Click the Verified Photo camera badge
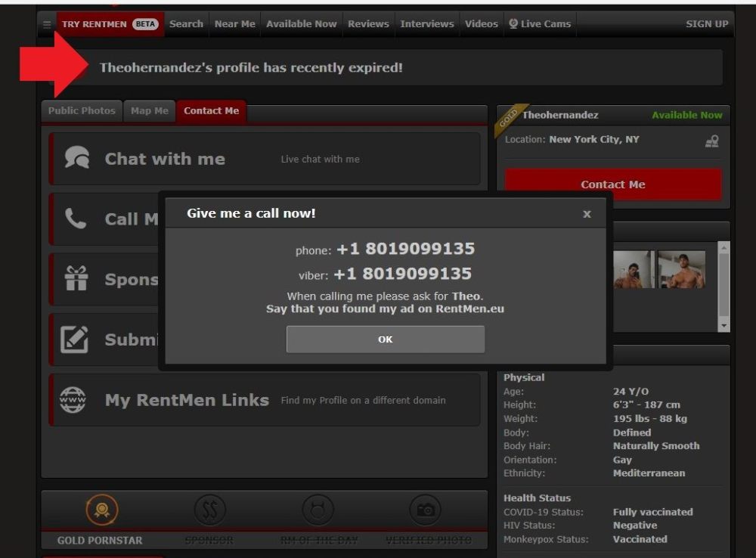The height and width of the screenshot is (558, 756). pyautogui.click(x=426, y=511)
